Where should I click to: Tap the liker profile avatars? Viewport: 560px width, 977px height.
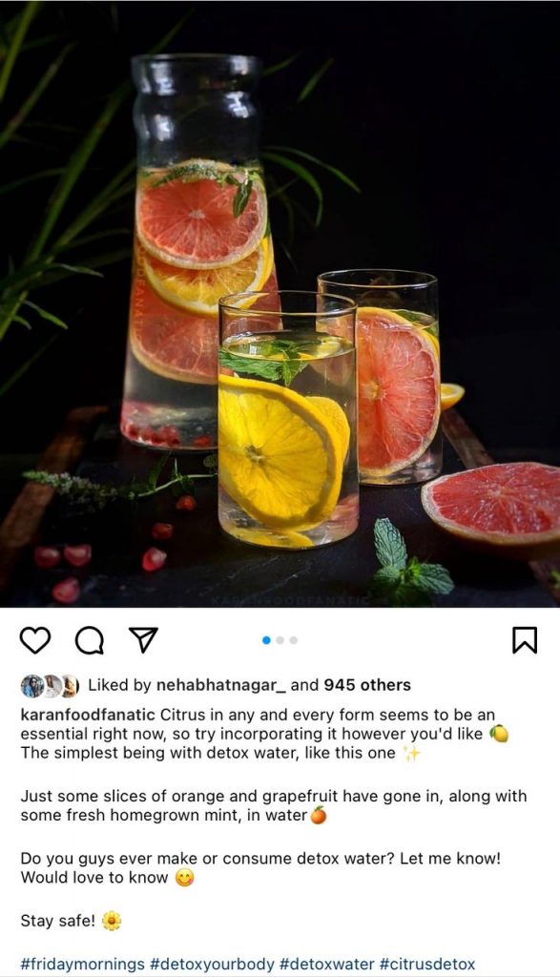pos(50,686)
